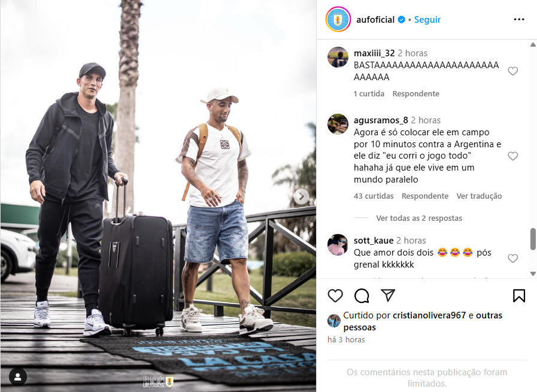Like the post with the heart icon

tap(335, 296)
